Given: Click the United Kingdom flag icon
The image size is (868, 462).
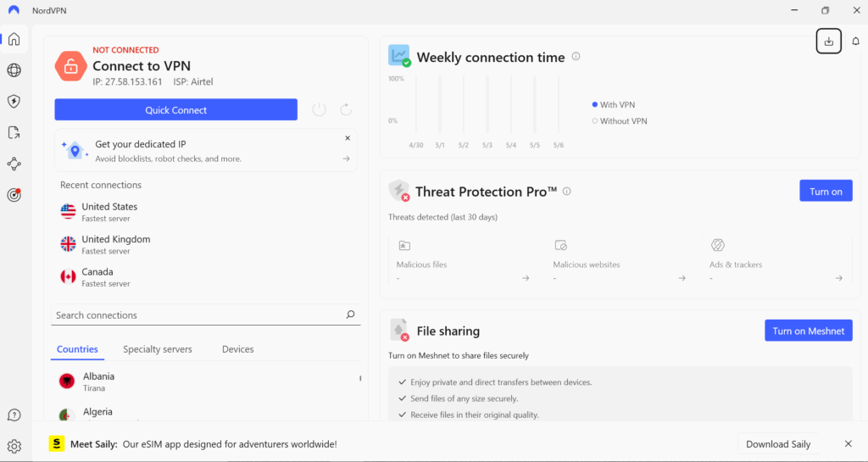Looking at the screenshot, I should 68,244.
